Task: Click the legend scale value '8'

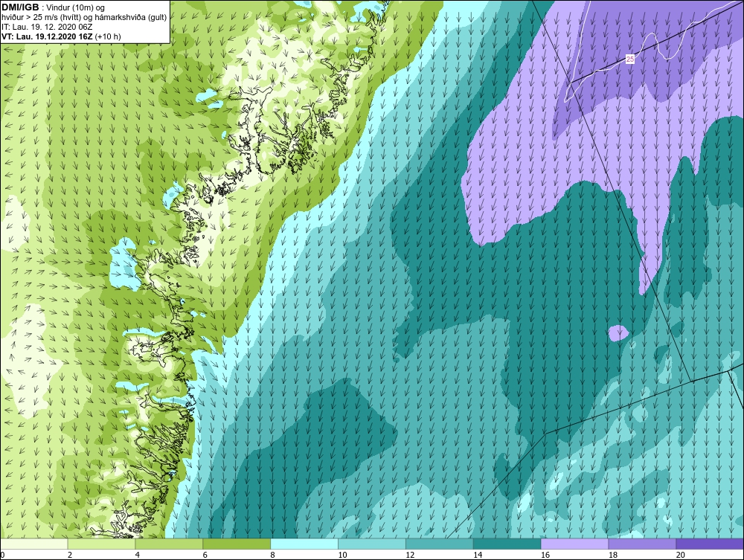Action: click(x=273, y=555)
